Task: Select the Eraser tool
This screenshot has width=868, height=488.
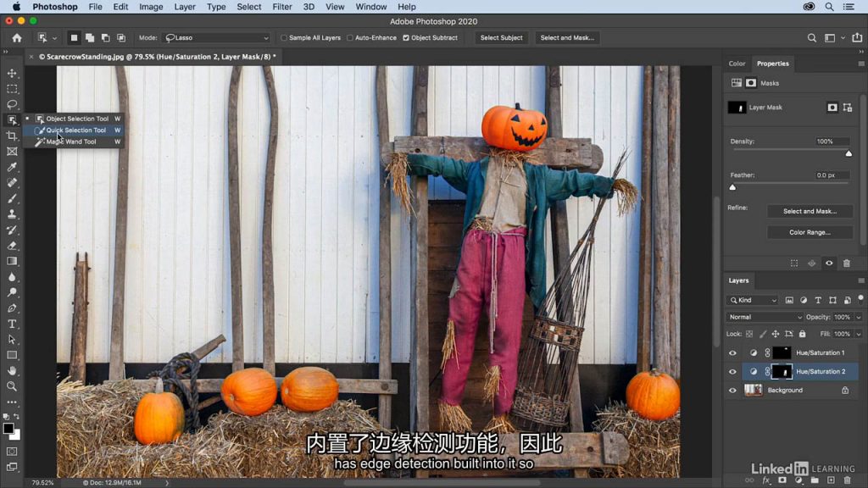Action: [12, 245]
